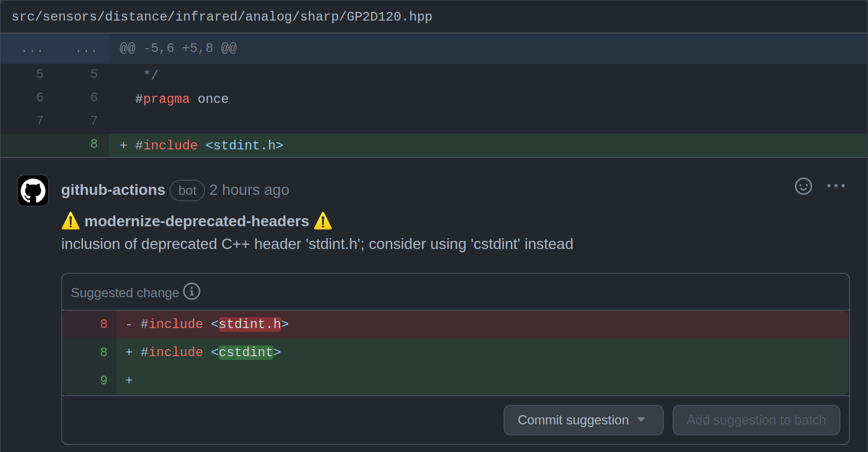Expand the Commit suggestion dropdown arrow
868x452 pixels.
click(x=641, y=420)
